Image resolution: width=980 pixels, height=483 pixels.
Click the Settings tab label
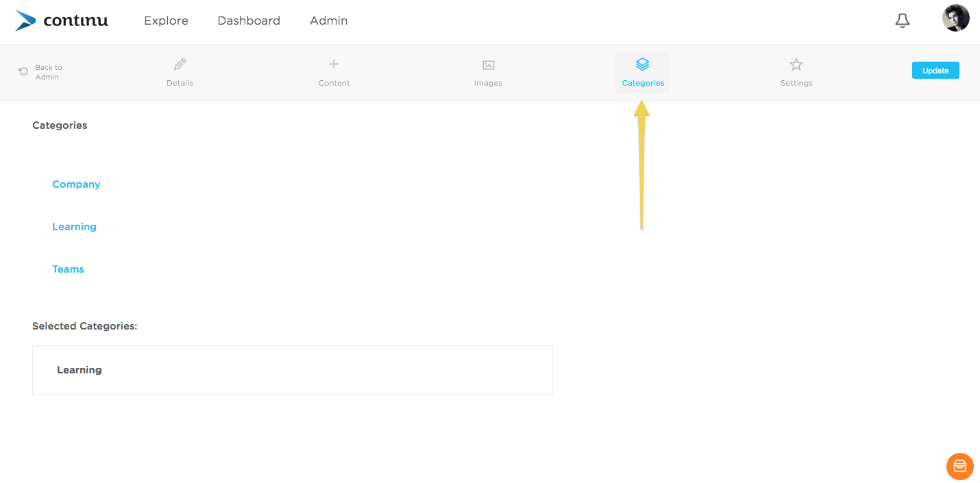tap(796, 83)
